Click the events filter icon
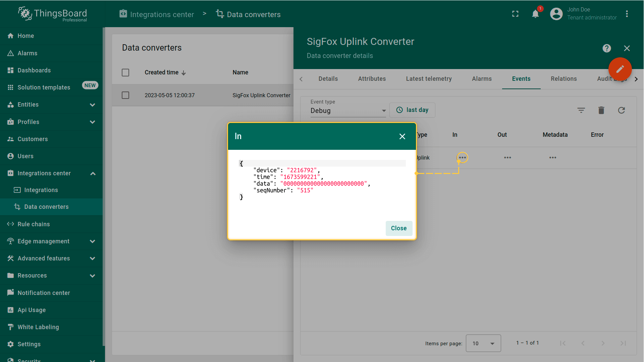The image size is (644, 362). click(581, 110)
